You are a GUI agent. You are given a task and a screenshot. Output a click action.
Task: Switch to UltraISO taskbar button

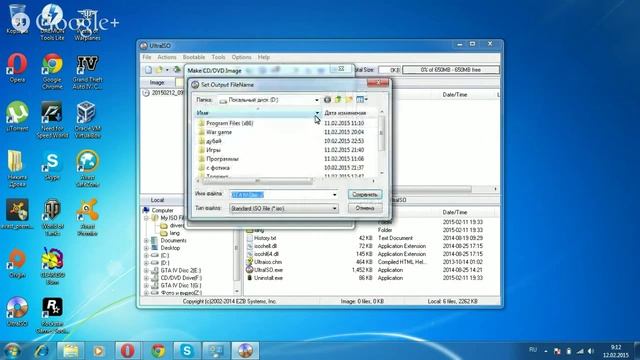[245, 351]
